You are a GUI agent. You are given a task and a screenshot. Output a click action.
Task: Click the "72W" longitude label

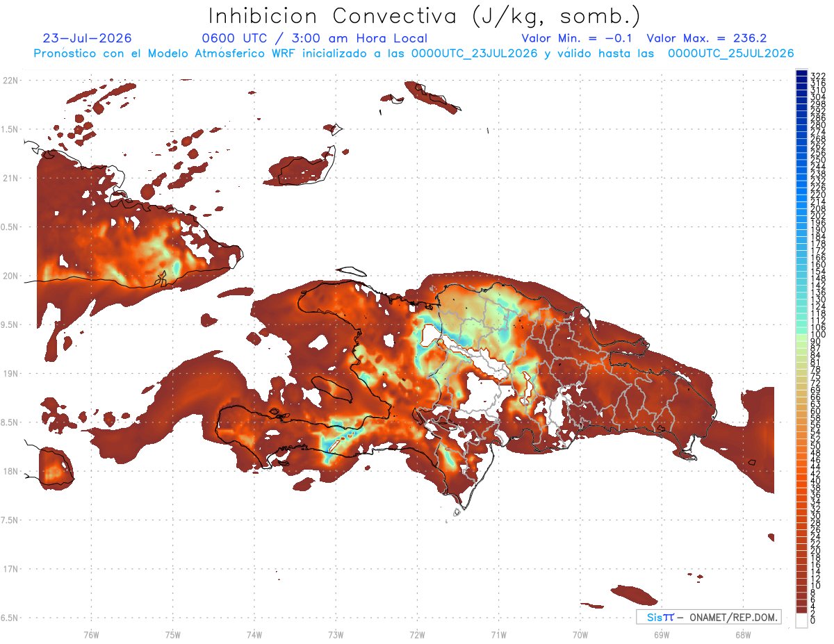(417, 634)
